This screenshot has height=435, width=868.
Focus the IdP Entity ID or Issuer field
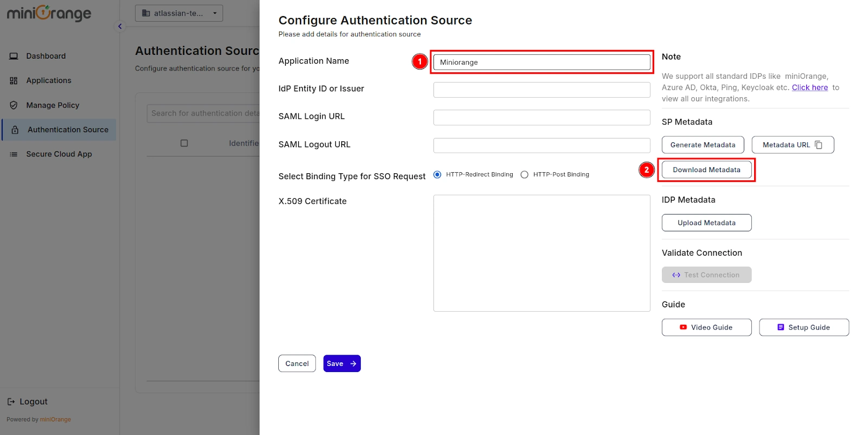[x=541, y=90]
